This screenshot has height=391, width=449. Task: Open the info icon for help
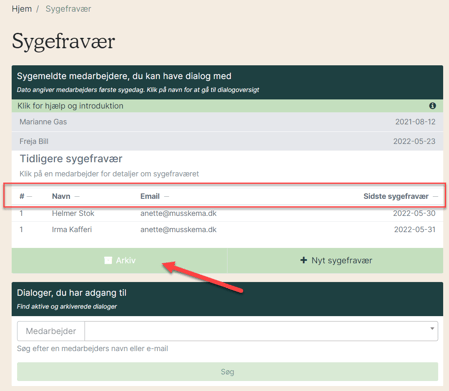click(x=432, y=106)
